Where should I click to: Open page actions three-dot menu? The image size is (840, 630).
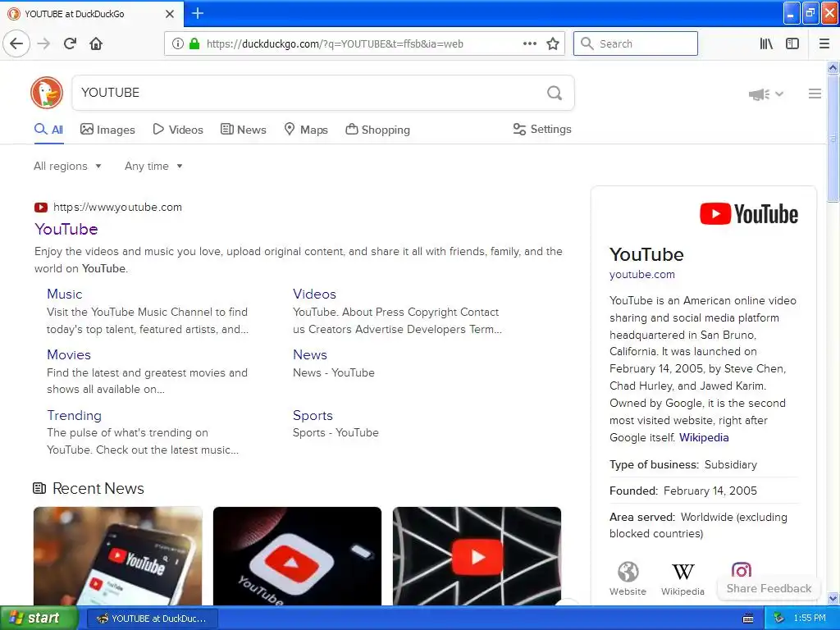tap(530, 44)
